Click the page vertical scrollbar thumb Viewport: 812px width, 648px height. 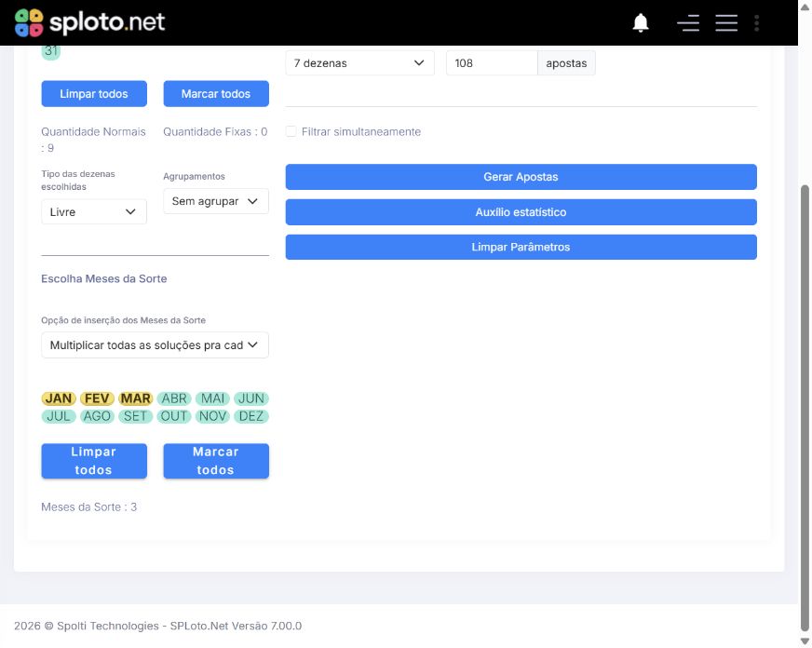[805, 409]
